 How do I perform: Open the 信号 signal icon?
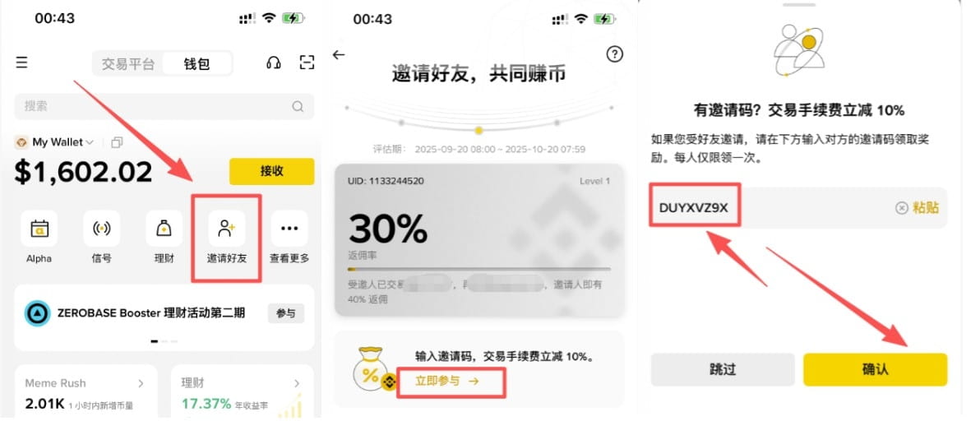102,229
